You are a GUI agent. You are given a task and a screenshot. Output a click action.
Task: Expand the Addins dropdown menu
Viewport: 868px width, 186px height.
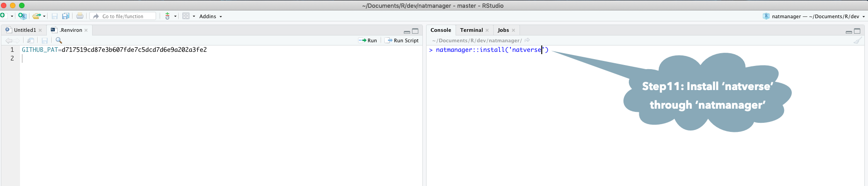coord(211,16)
